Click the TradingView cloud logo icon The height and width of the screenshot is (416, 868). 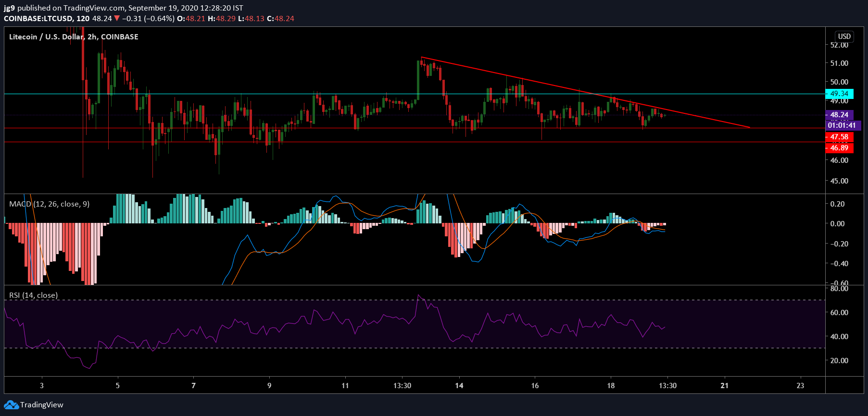coord(12,405)
